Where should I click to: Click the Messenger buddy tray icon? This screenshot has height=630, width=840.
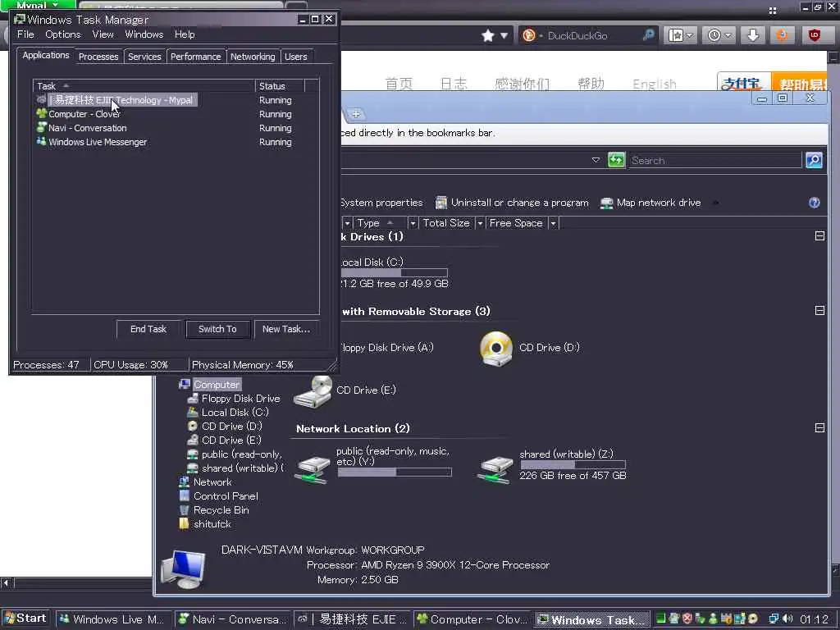pos(713,619)
